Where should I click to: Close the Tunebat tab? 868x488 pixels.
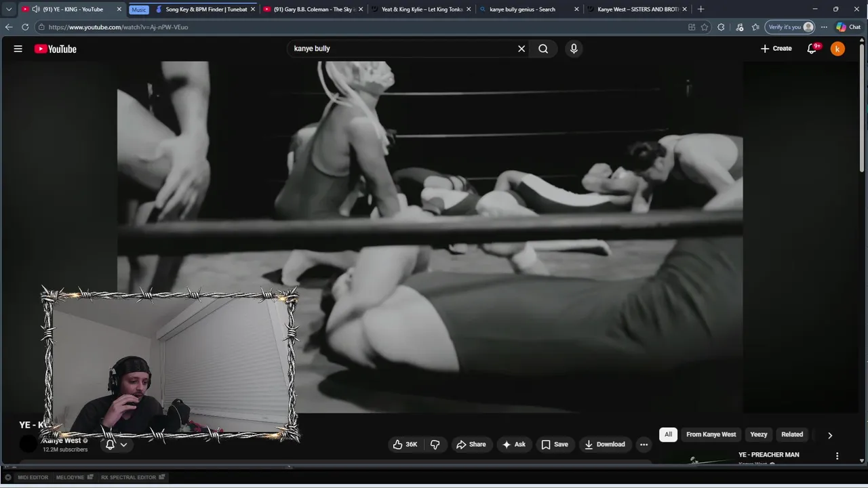(x=253, y=9)
